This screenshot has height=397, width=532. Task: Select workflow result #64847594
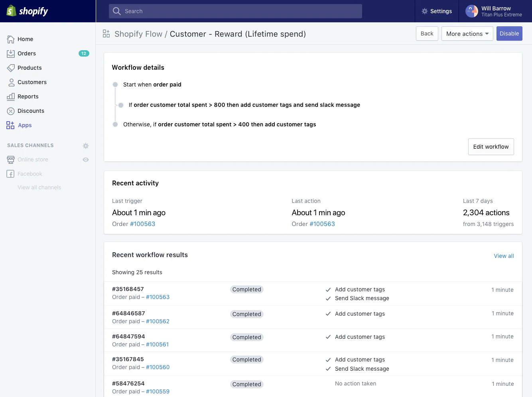pos(128,336)
